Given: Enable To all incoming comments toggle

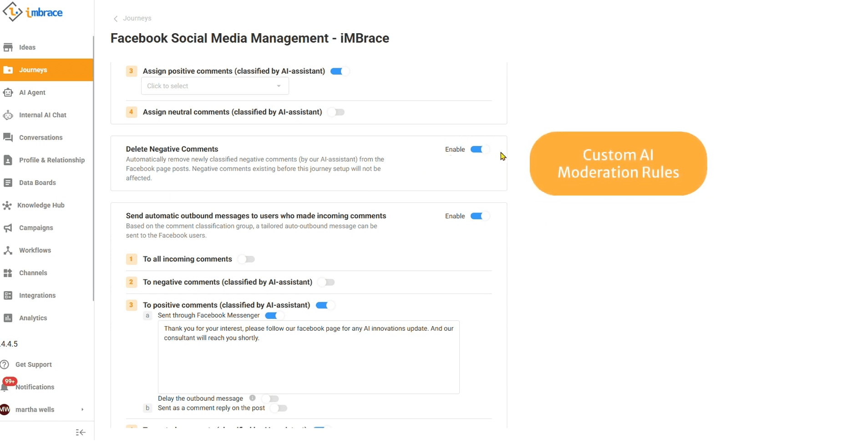Looking at the screenshot, I should click(247, 259).
